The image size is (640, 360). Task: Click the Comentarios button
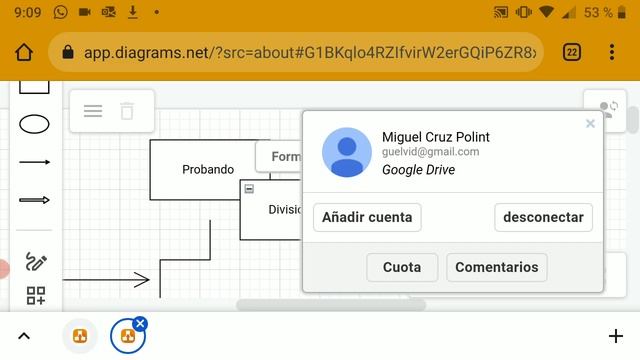coord(497,267)
